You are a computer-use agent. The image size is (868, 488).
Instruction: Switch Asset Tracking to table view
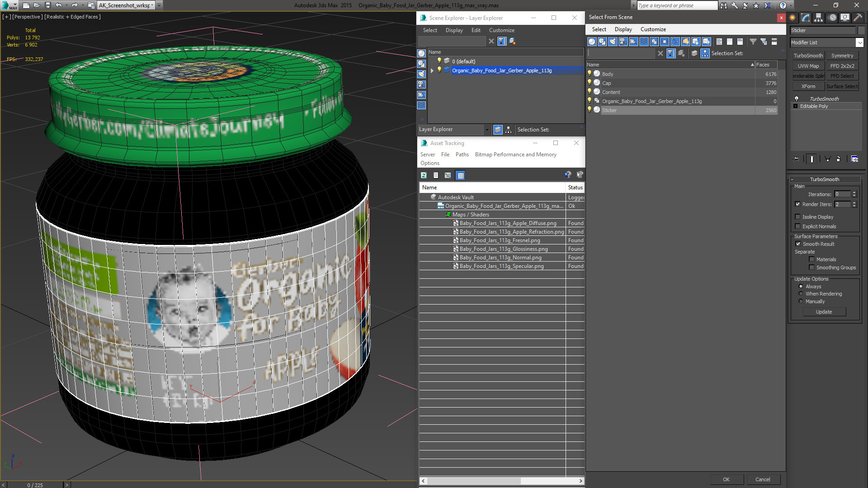pos(460,175)
